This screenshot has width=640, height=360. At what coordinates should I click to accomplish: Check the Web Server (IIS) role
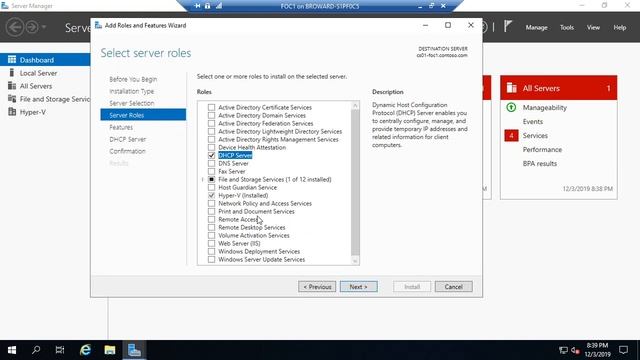point(211,243)
